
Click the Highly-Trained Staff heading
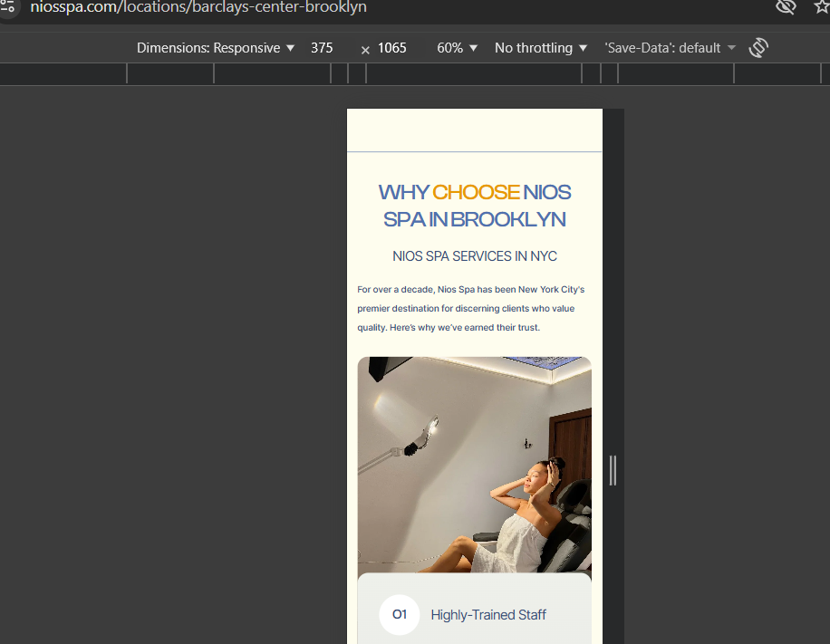(488, 615)
